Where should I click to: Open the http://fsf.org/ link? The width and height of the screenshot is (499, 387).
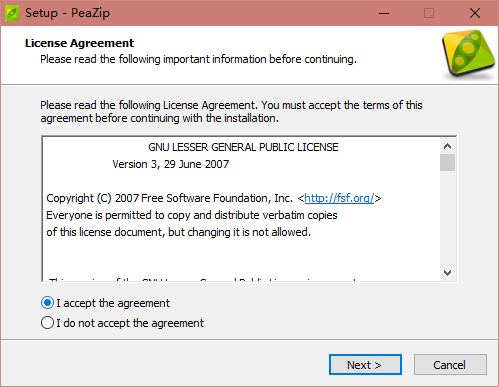pos(339,198)
